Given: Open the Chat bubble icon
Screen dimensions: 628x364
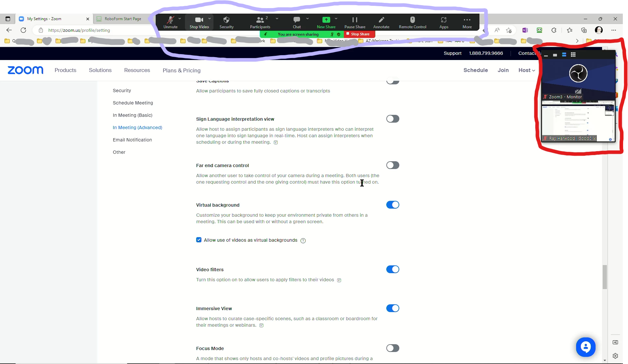Looking at the screenshot, I should [296, 20].
